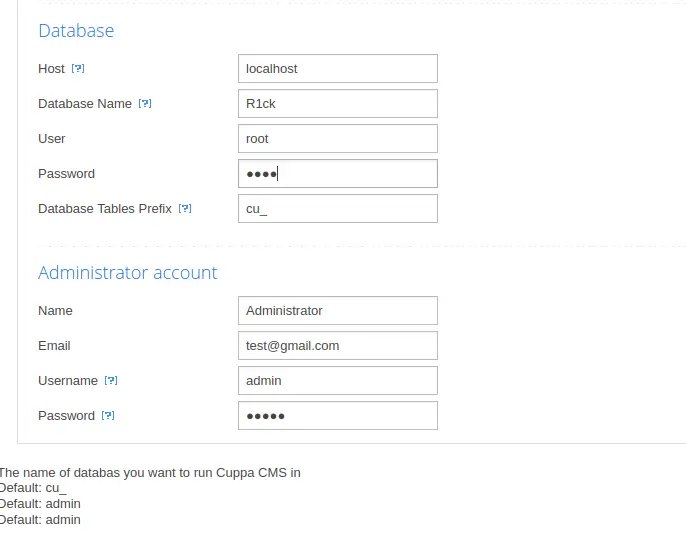This screenshot has height=541, width=686.
Task: Click the Cuppa CMS database hint text
Action: pyautogui.click(x=150, y=473)
